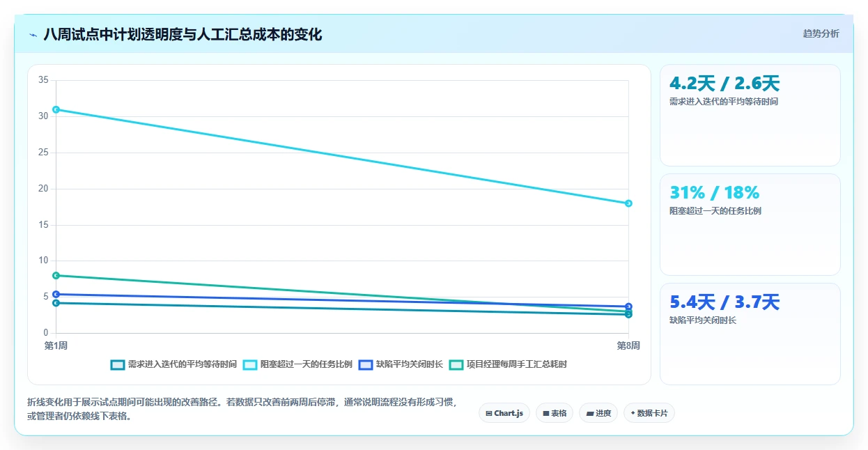Image resolution: width=868 pixels, height=450 pixels.
Task: Click week 8 dark blue point at 3.7
Action: point(628,307)
